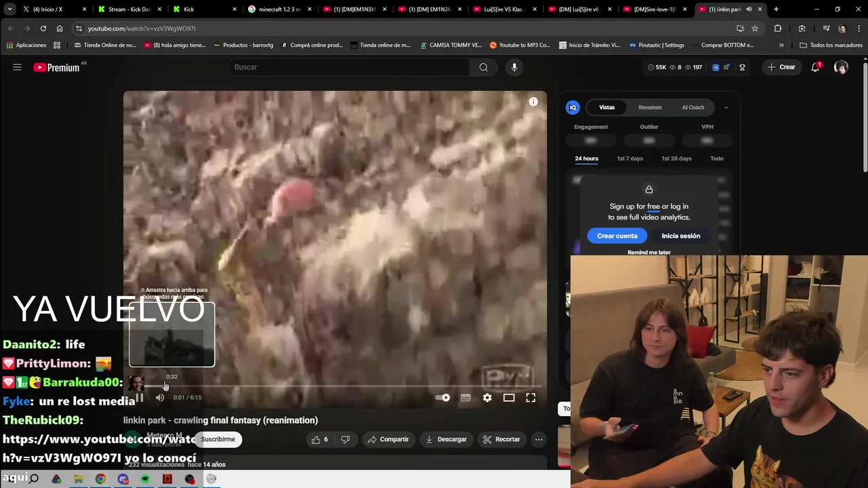The height and width of the screenshot is (488, 868).
Task: Click the YouTube search field
Action: tap(349, 67)
